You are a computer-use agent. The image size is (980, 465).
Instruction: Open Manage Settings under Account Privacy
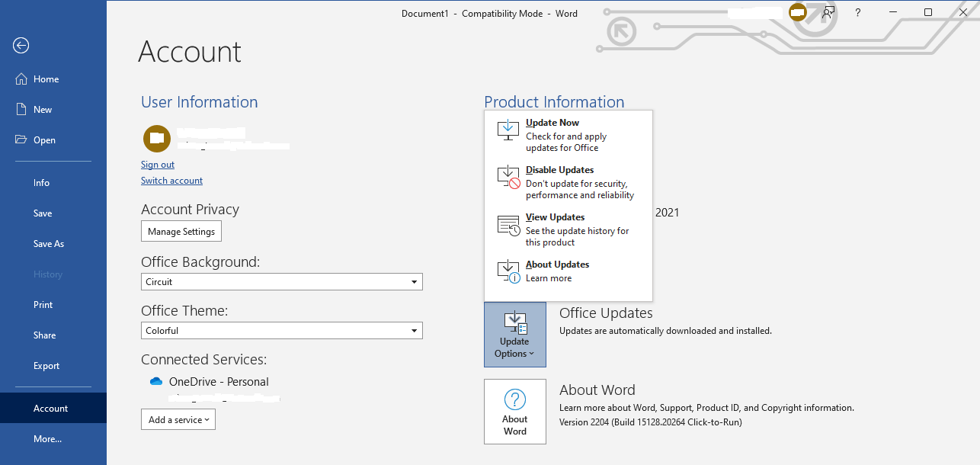point(181,232)
